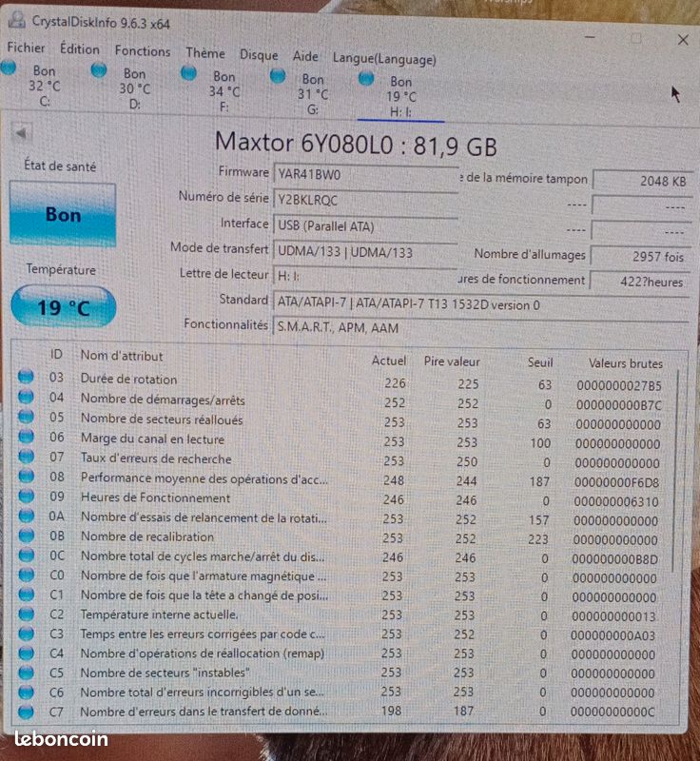Image resolution: width=700 pixels, height=761 pixels.
Task: Click status icon for C3 erreurs corrigées
Action: coord(27,634)
